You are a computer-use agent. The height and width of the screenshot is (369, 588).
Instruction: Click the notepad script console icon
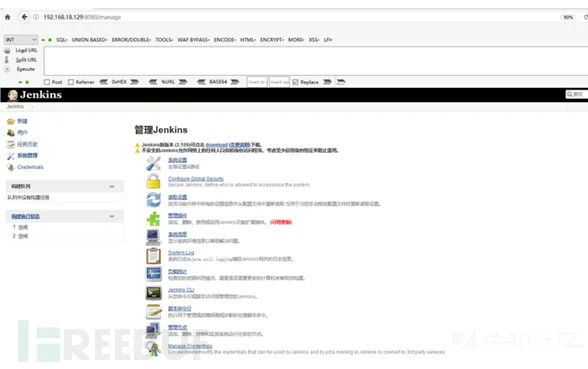(x=153, y=311)
